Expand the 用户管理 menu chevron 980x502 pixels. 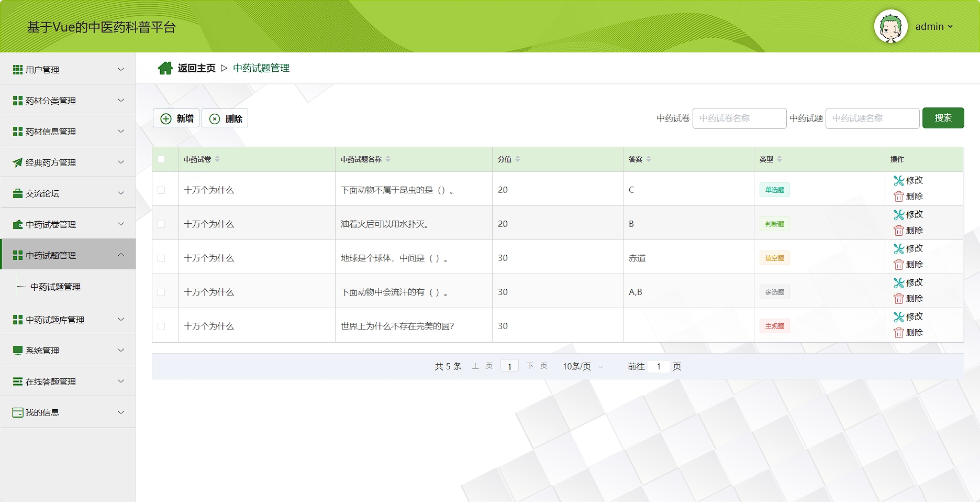[121, 69]
